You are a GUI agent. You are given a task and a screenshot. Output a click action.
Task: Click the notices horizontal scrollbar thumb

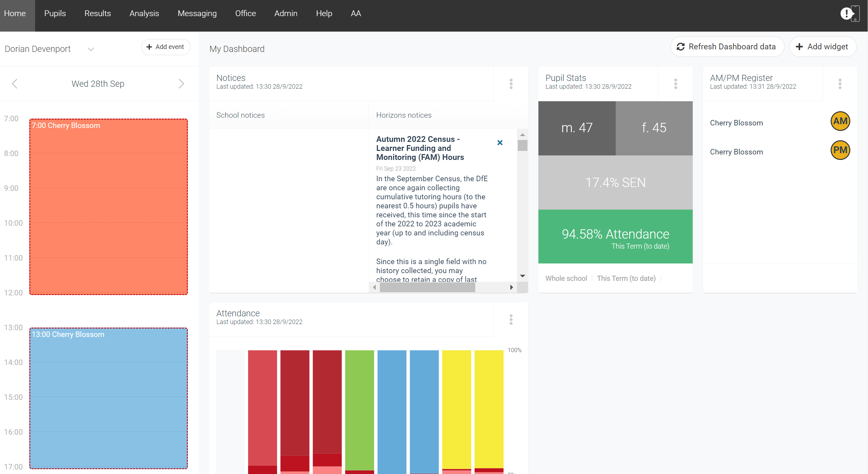pyautogui.click(x=427, y=287)
